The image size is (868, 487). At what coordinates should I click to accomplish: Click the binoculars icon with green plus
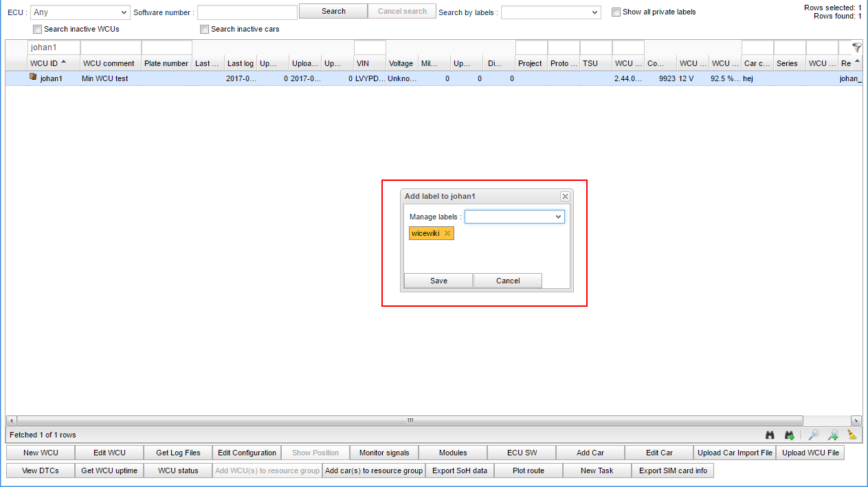(x=790, y=435)
